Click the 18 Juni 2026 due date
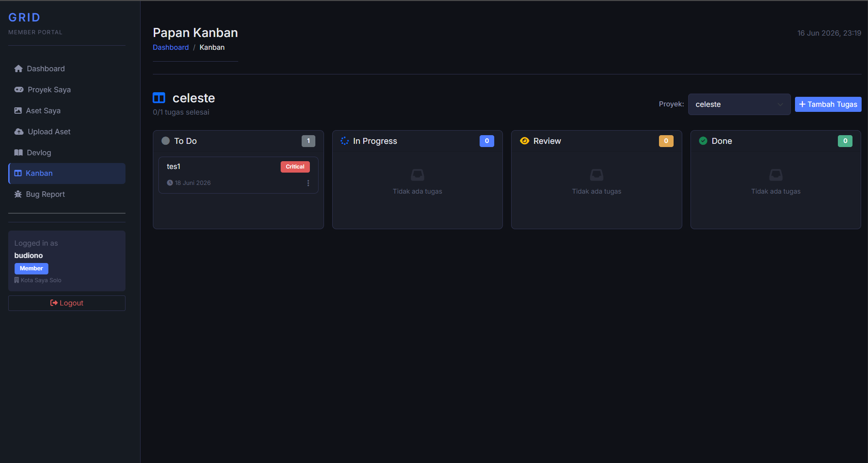 point(193,183)
